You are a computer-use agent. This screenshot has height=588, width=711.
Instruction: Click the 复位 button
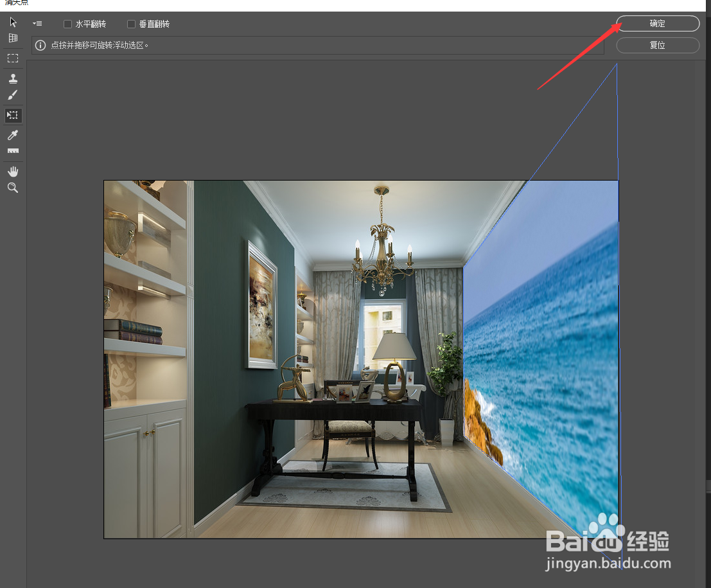pyautogui.click(x=658, y=46)
